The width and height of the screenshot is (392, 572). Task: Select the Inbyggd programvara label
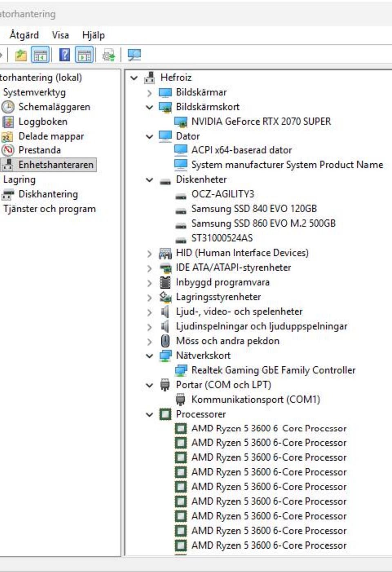(223, 283)
